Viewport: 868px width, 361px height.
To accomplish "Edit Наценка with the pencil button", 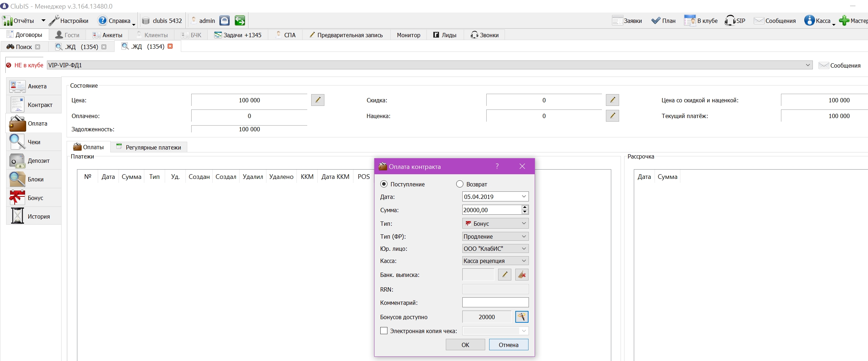I will click(612, 116).
